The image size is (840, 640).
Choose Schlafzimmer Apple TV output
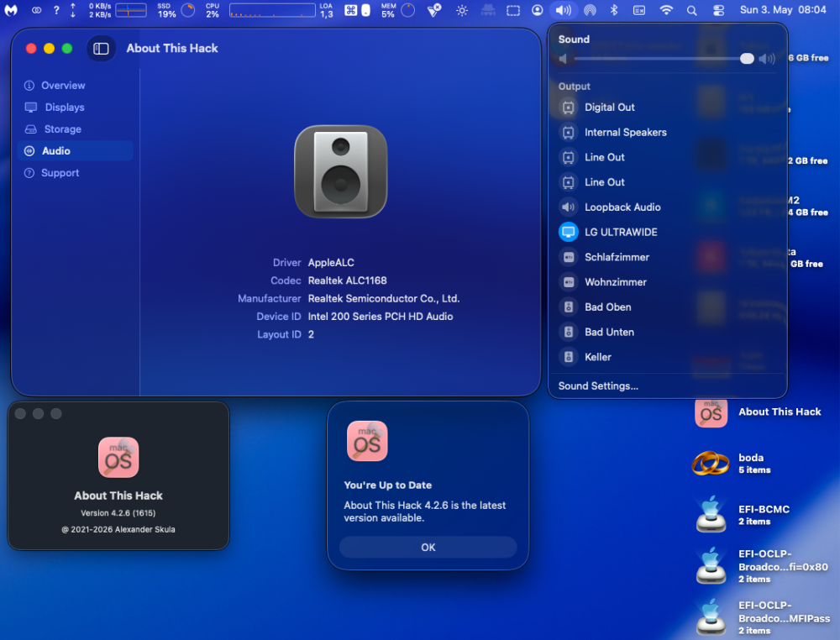pos(667,257)
